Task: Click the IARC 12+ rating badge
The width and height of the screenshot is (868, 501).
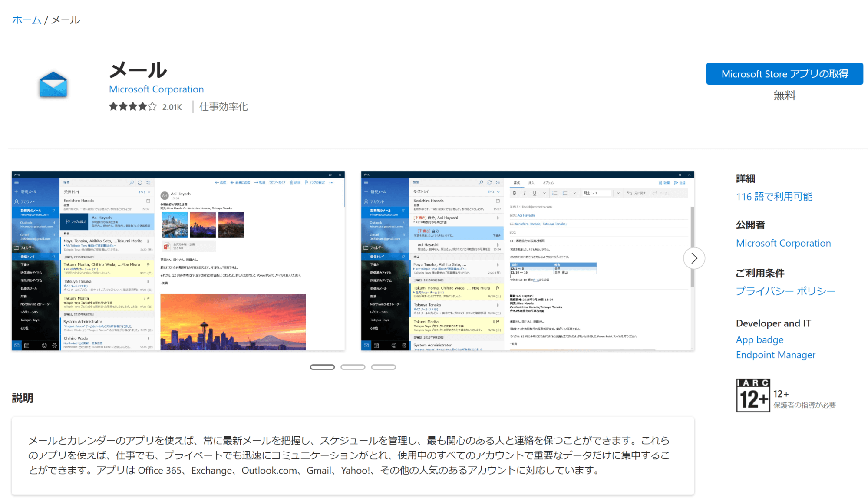Action: [x=753, y=395]
